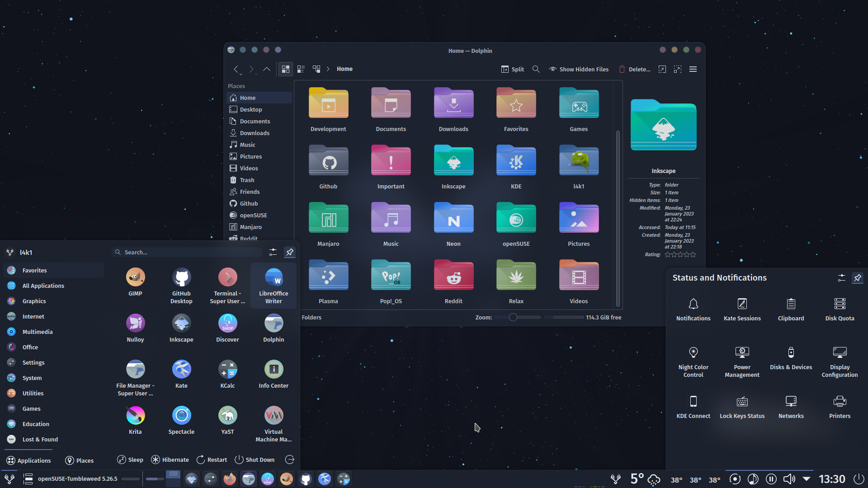Open Virtual Machine Manager
This screenshot has width=868, height=488.
(274, 424)
